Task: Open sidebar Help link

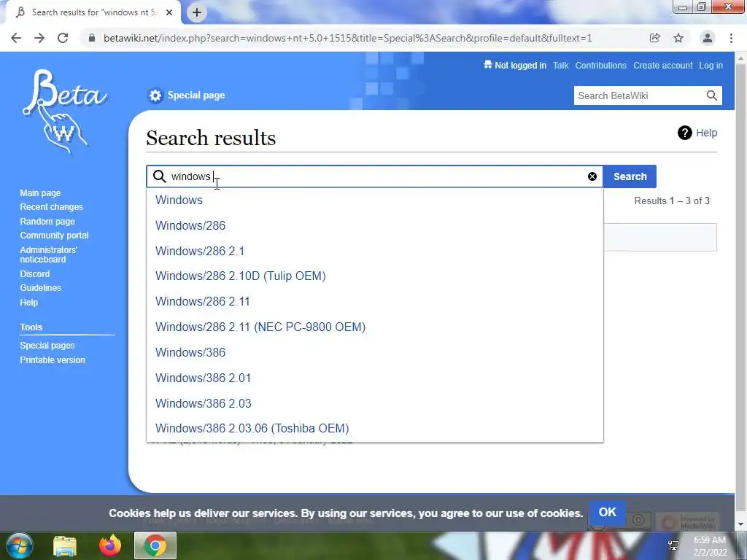Action: (x=29, y=303)
